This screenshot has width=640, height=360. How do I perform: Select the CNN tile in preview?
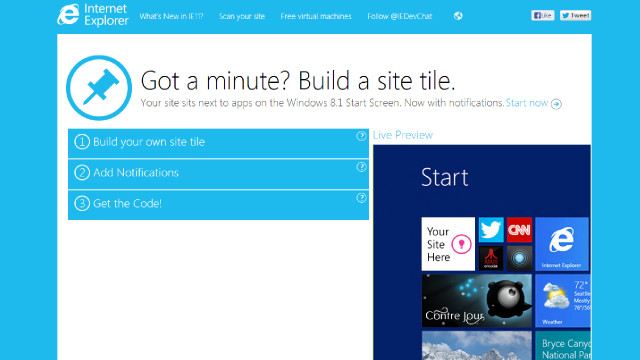point(519,230)
